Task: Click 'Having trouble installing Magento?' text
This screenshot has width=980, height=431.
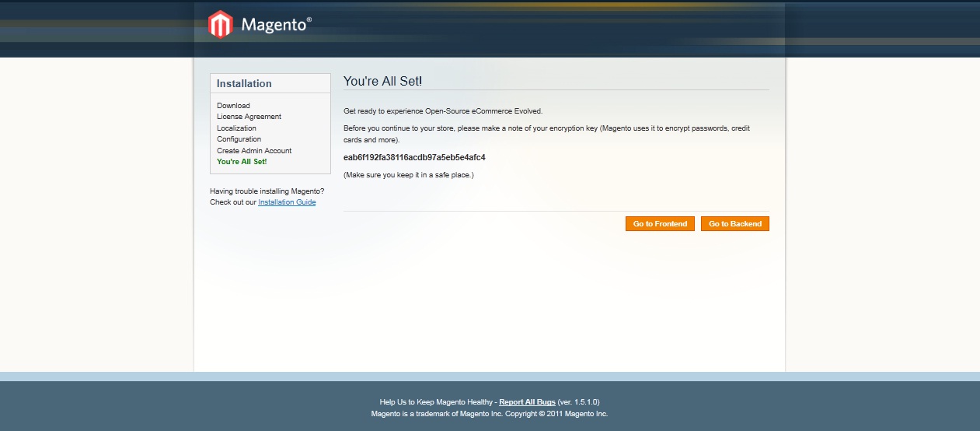Action: coord(267,191)
